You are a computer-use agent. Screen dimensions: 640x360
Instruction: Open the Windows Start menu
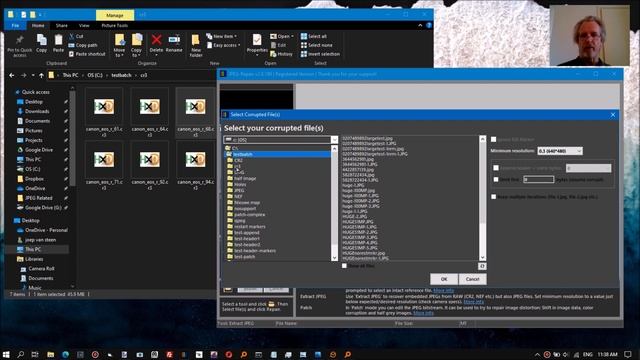pyautogui.click(x=6, y=354)
